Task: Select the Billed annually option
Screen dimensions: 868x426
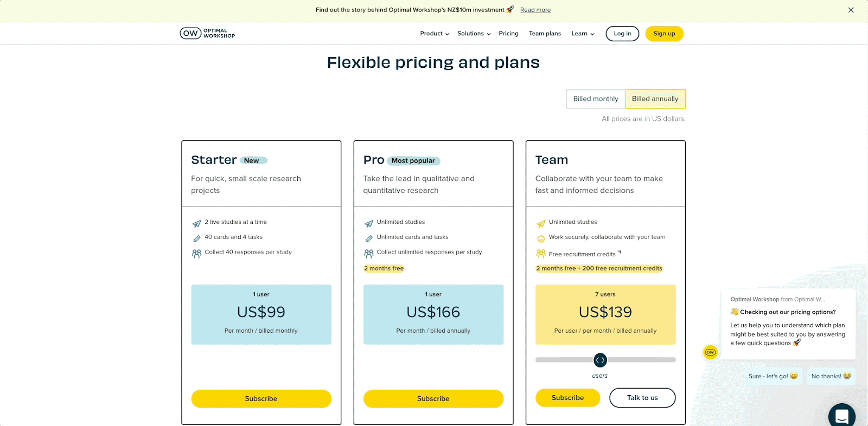Action: (x=655, y=99)
